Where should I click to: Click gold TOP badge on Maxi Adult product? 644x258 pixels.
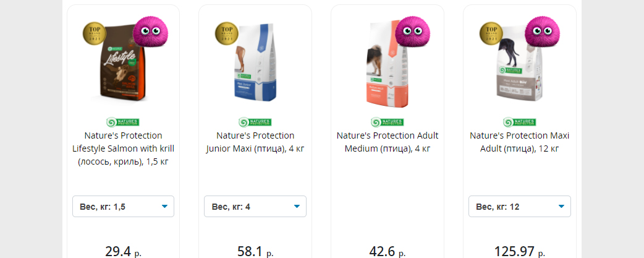coord(492,34)
